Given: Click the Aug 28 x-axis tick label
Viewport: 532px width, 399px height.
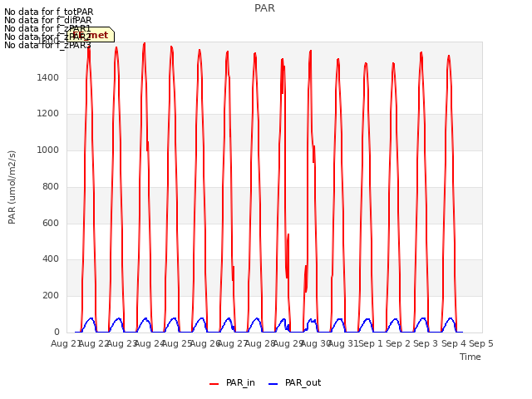Looking at the screenshot, I should [259, 343].
